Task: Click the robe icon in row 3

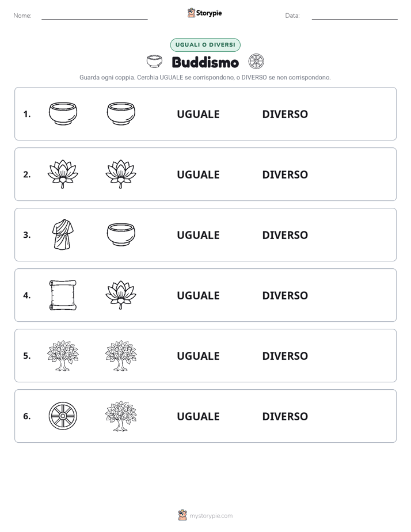Action: point(63,234)
